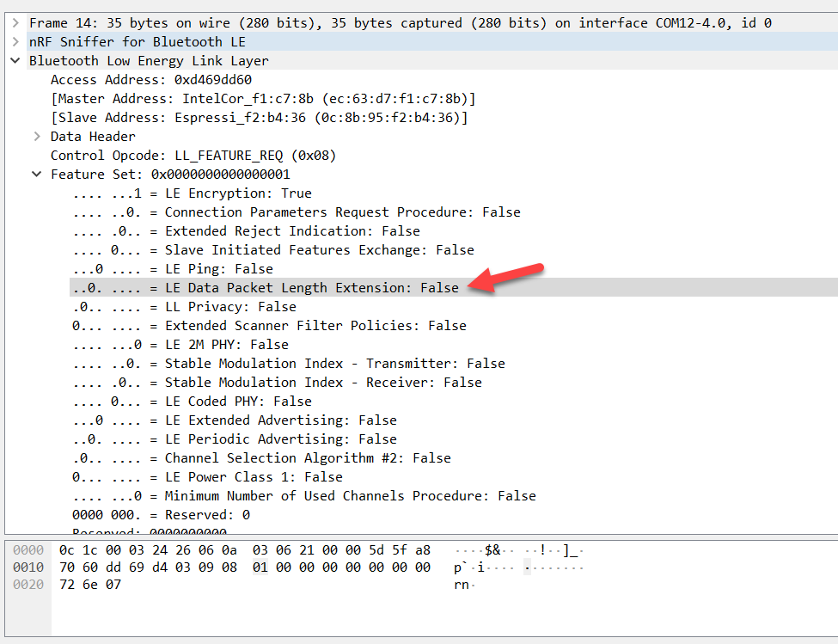Select the LE Coded PHY feature bit
Screen dimensions: 838x644
198,401
